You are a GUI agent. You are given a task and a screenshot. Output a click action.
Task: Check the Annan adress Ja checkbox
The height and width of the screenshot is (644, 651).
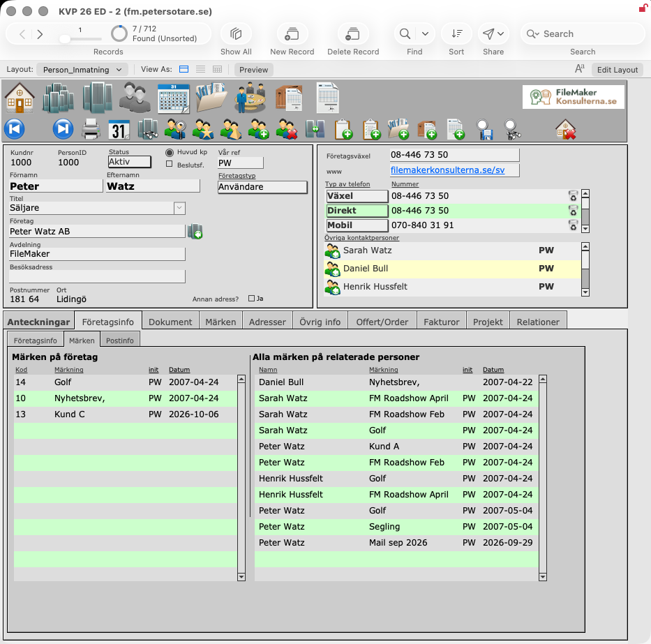click(x=251, y=298)
